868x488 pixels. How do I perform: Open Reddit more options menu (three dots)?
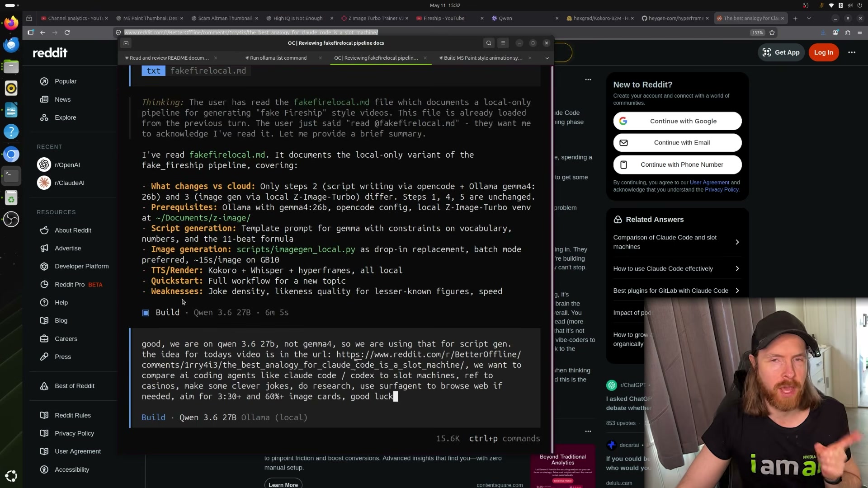click(852, 52)
